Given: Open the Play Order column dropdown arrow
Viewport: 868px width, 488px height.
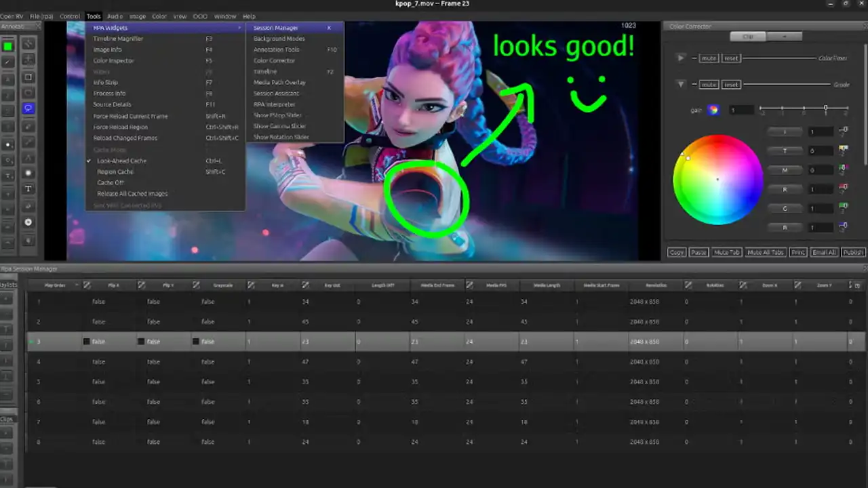Looking at the screenshot, I should point(77,285).
